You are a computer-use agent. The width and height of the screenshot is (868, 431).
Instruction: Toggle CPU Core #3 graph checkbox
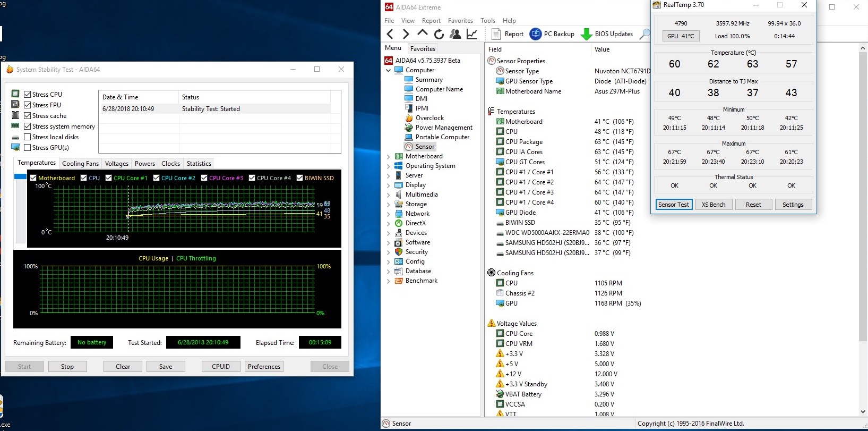point(204,178)
